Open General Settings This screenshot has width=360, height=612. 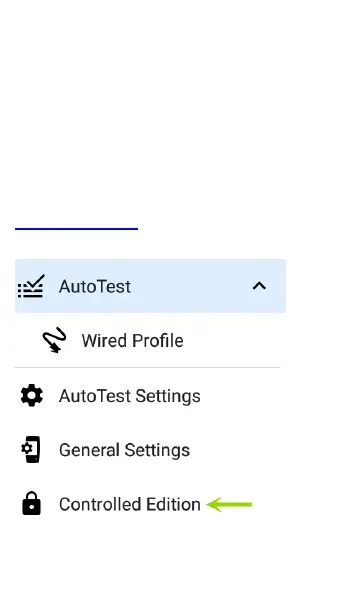pyautogui.click(x=150, y=450)
